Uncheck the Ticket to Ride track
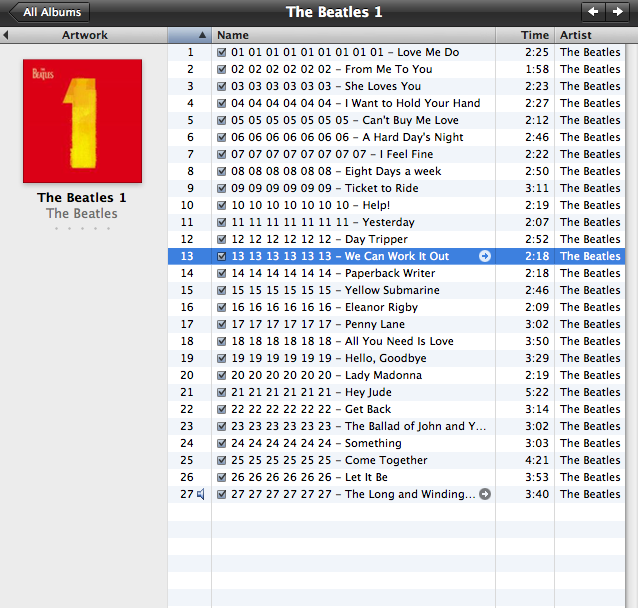The height and width of the screenshot is (608, 638). click(221, 188)
